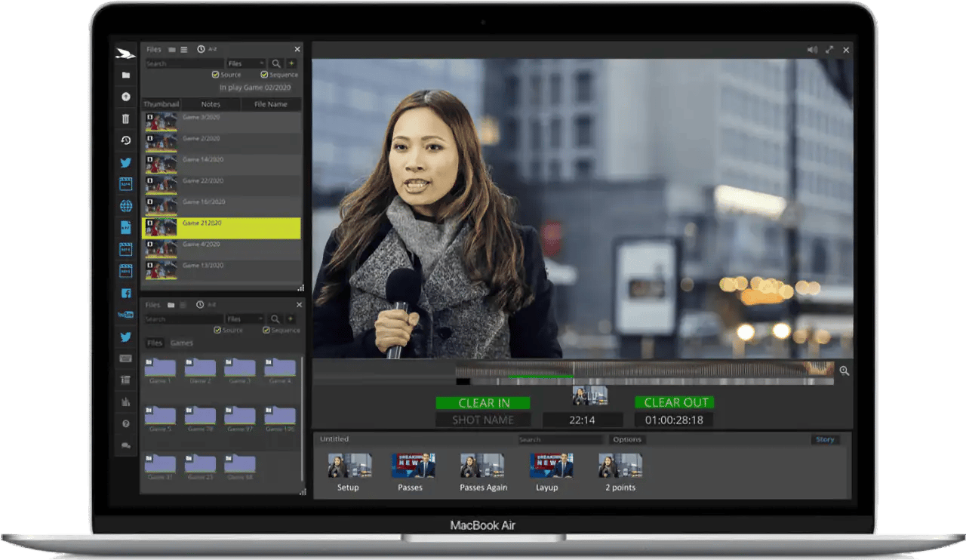966x560 pixels.
Task: Open the YouTube icon in the sidebar
Action: pyautogui.click(x=125, y=315)
